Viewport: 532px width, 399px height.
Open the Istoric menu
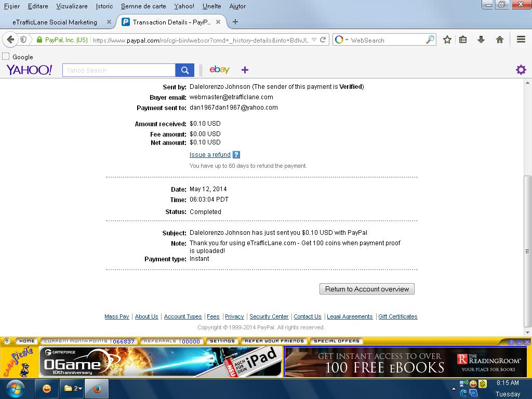(x=104, y=6)
